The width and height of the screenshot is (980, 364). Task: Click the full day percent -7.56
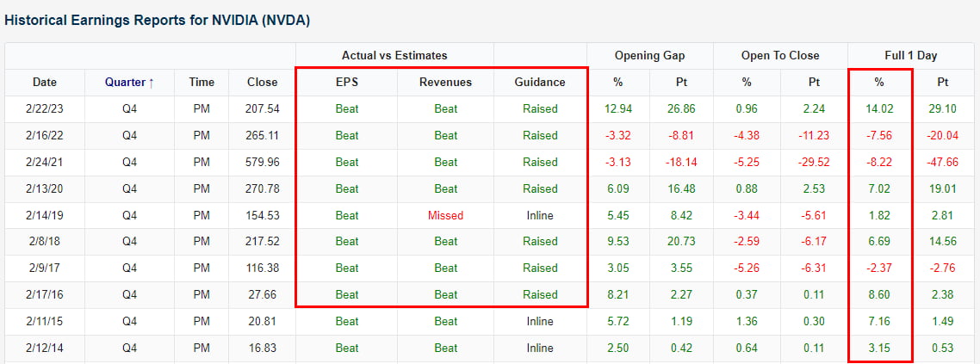pyautogui.click(x=879, y=135)
